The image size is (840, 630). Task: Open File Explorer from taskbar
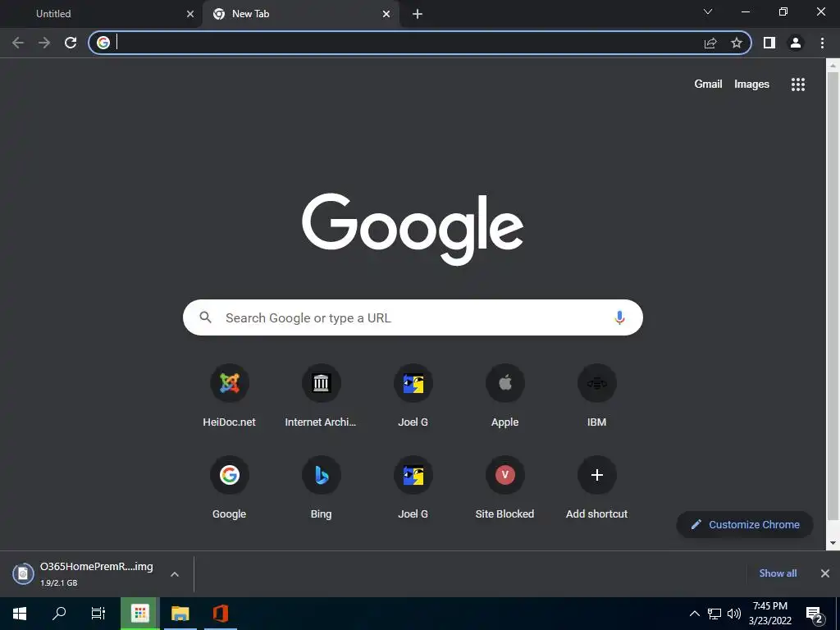click(x=180, y=614)
